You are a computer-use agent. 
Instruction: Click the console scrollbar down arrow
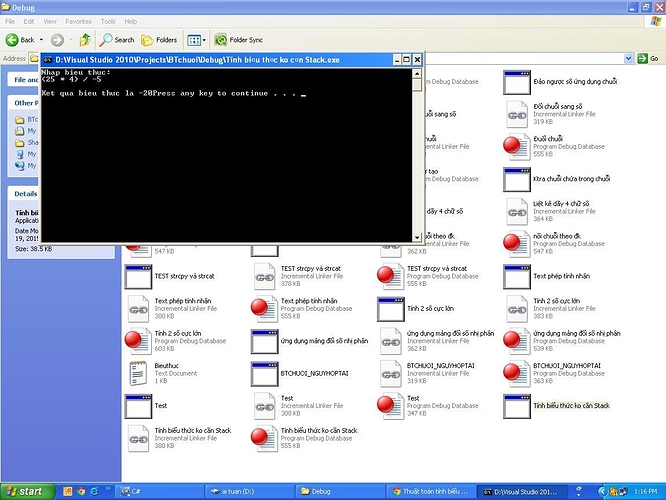(417, 237)
